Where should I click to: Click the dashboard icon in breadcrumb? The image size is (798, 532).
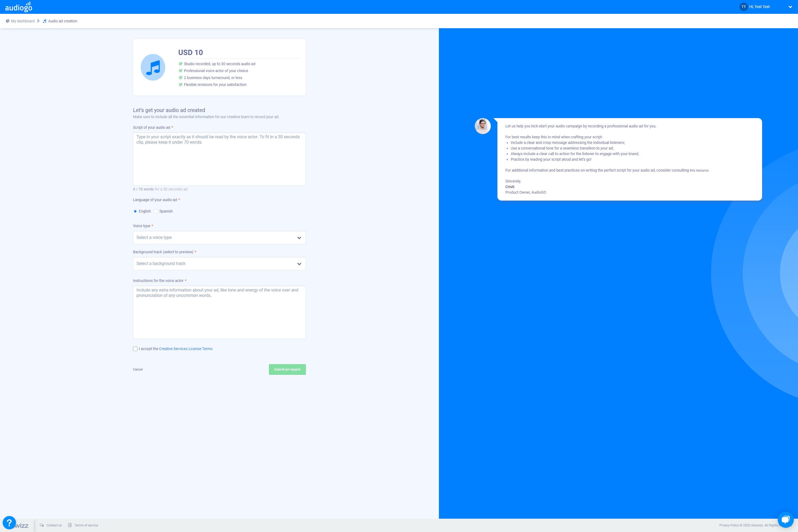pyautogui.click(x=7, y=21)
